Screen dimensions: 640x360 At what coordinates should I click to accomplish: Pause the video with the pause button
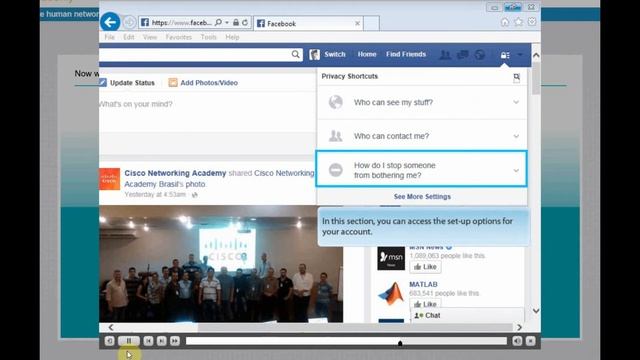[129, 341]
